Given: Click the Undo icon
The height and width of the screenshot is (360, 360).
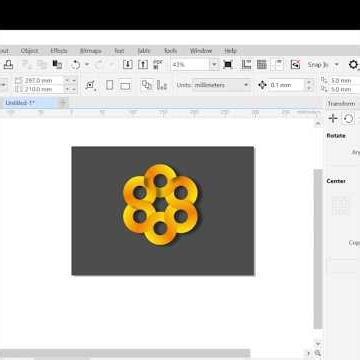Looking at the screenshot, I should (76, 65).
